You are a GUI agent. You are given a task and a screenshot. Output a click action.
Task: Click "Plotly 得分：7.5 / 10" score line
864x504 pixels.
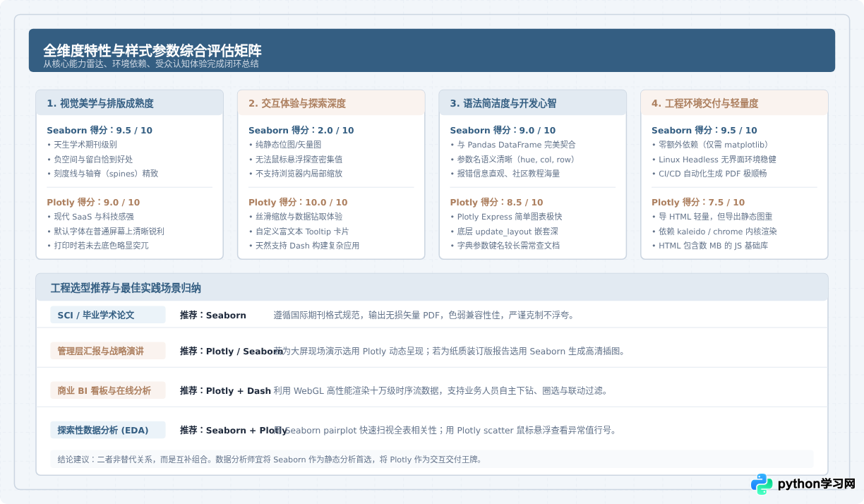click(x=698, y=203)
